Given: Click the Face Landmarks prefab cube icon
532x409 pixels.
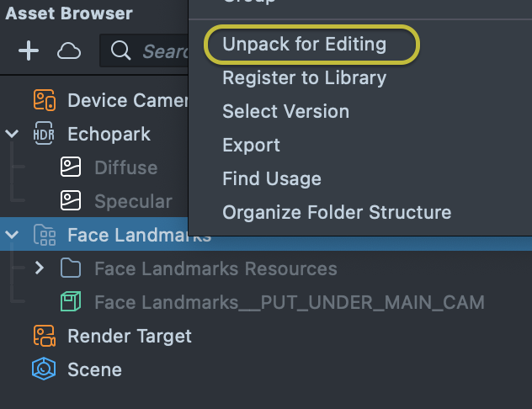Looking at the screenshot, I should click(x=71, y=301).
